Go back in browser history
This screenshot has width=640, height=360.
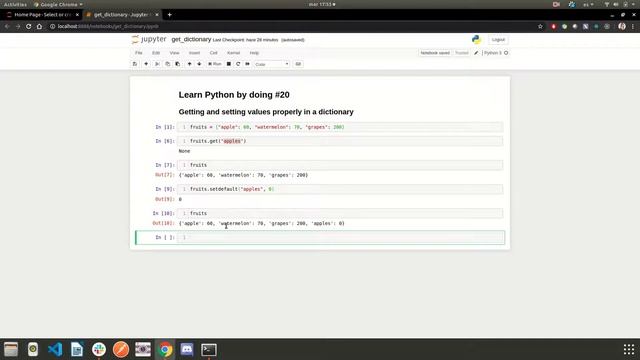tap(7, 26)
